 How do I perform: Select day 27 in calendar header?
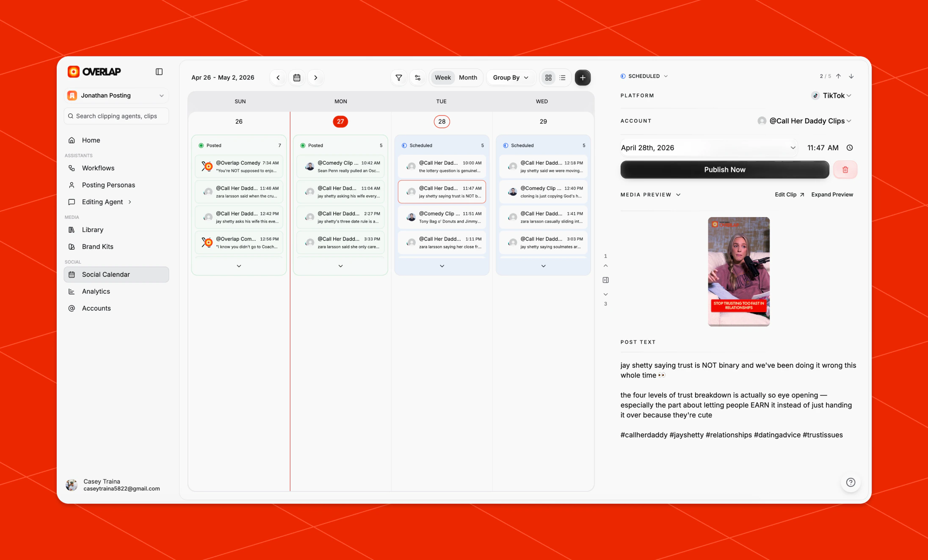[340, 122]
